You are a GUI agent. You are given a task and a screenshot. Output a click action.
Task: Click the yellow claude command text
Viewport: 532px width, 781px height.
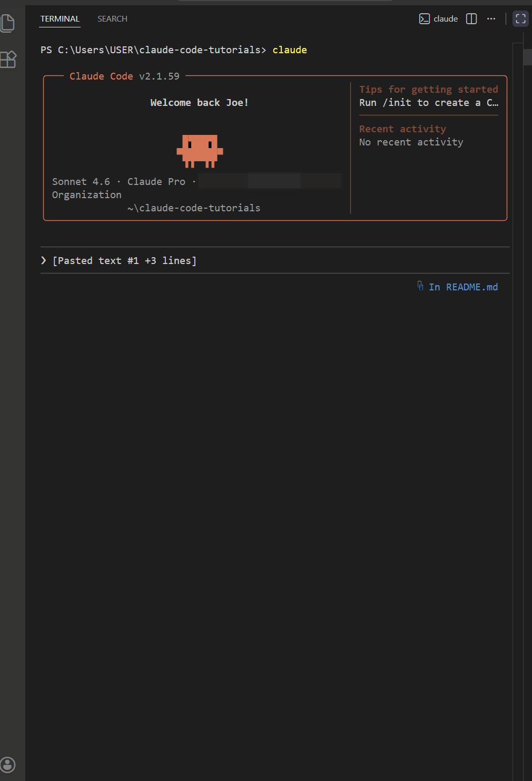click(289, 50)
